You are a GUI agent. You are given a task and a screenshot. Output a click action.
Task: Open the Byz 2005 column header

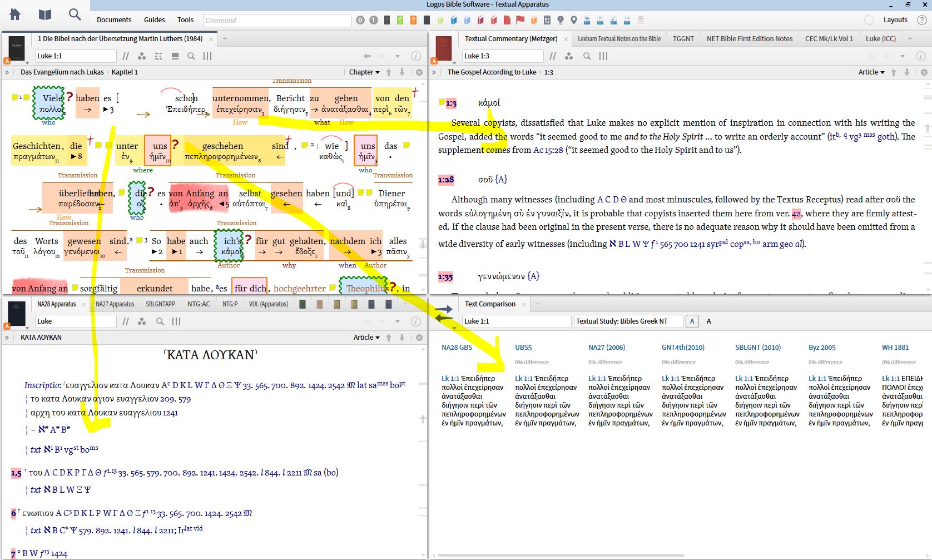(x=822, y=348)
